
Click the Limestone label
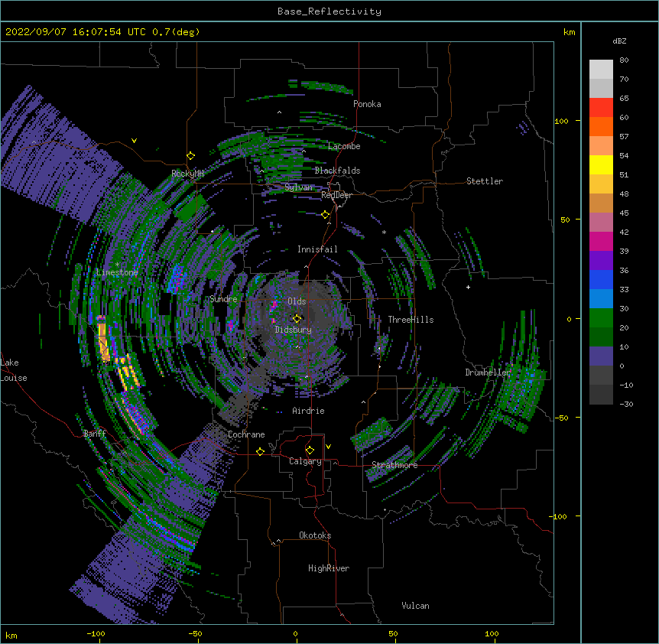click(x=117, y=272)
